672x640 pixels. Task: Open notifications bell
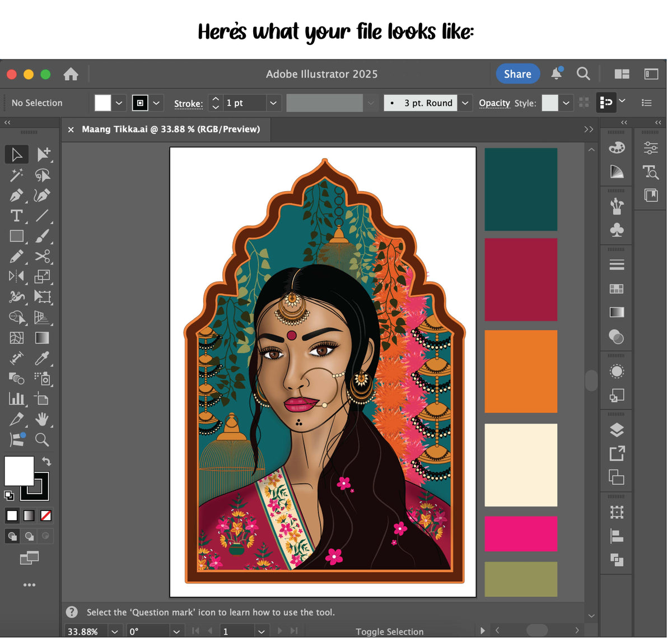pos(557,73)
